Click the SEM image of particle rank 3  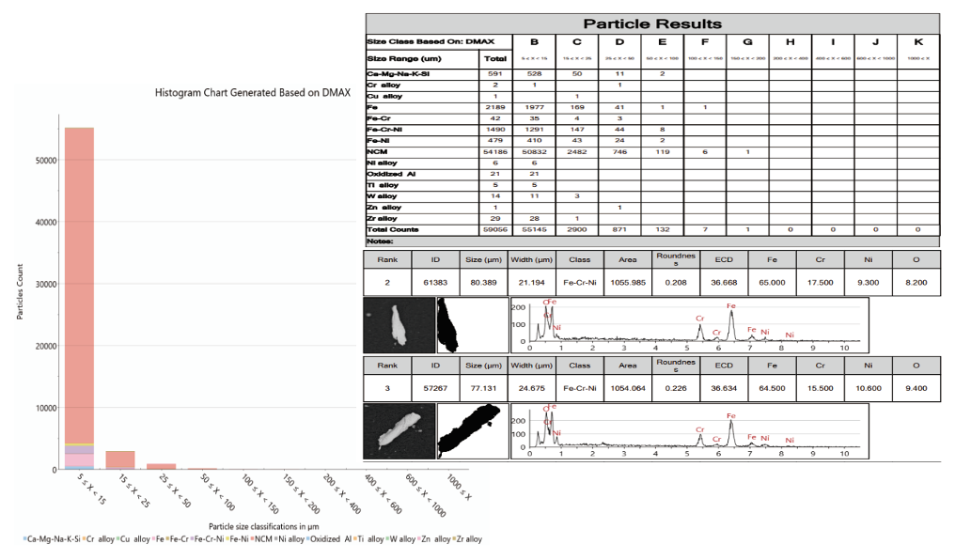[x=399, y=431]
